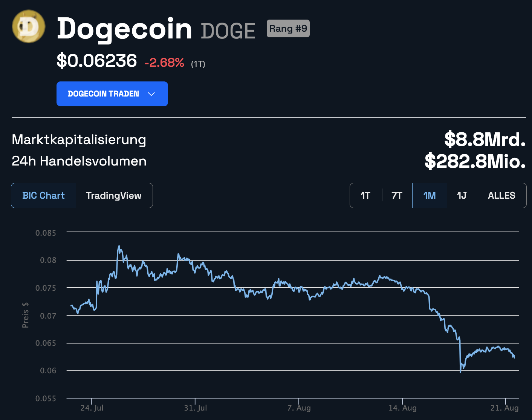The width and height of the screenshot is (532, 420).
Task: Show ALLES time range
Action: 502,195
